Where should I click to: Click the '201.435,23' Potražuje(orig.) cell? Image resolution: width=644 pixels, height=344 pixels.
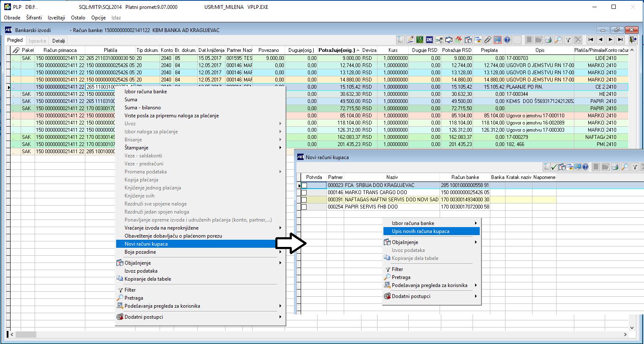[339, 144]
